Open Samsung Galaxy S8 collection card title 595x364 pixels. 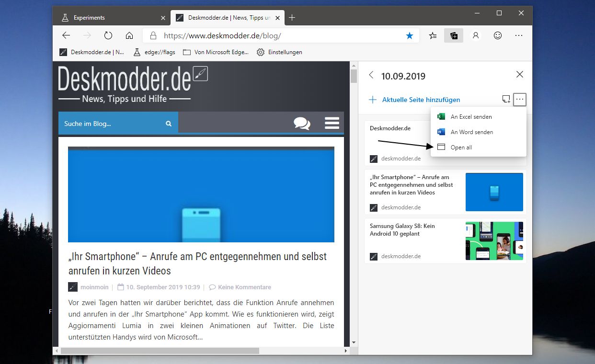tap(402, 230)
